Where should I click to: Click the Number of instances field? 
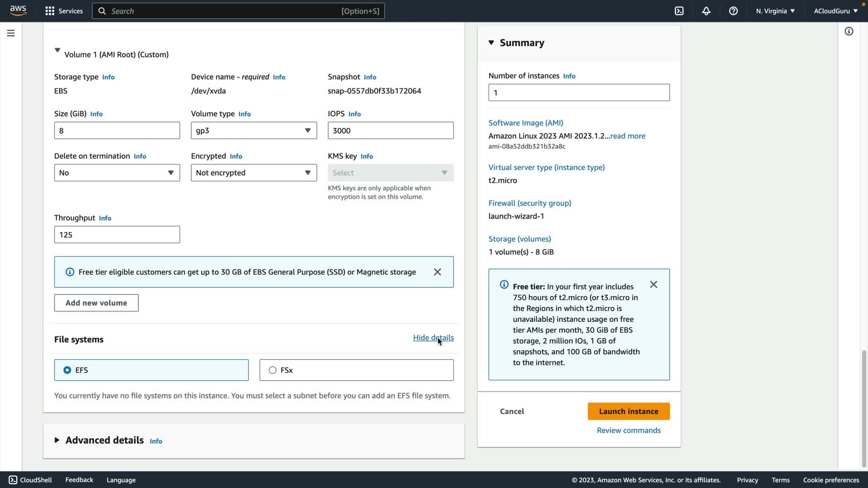coord(579,93)
